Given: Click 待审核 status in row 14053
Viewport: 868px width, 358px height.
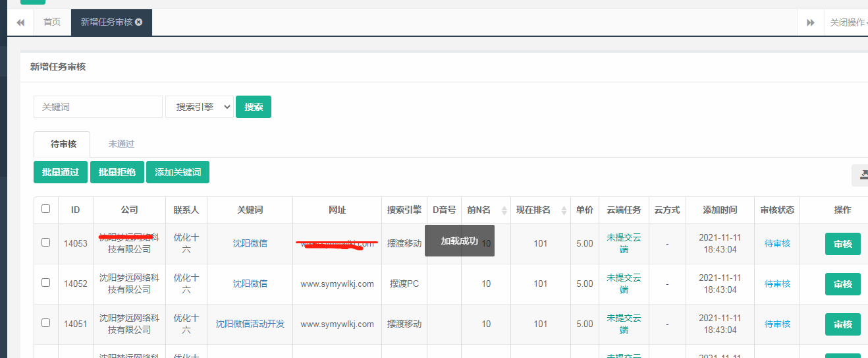Looking at the screenshot, I should pos(778,243).
